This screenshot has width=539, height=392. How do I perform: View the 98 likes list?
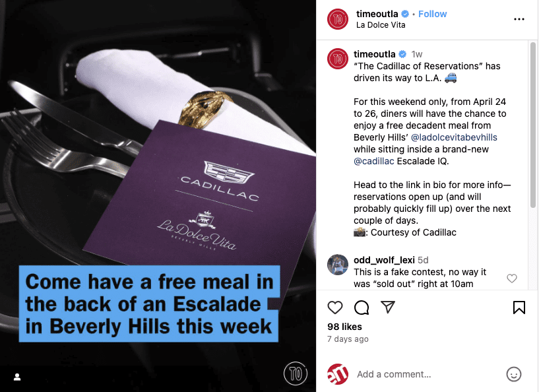[x=344, y=327]
